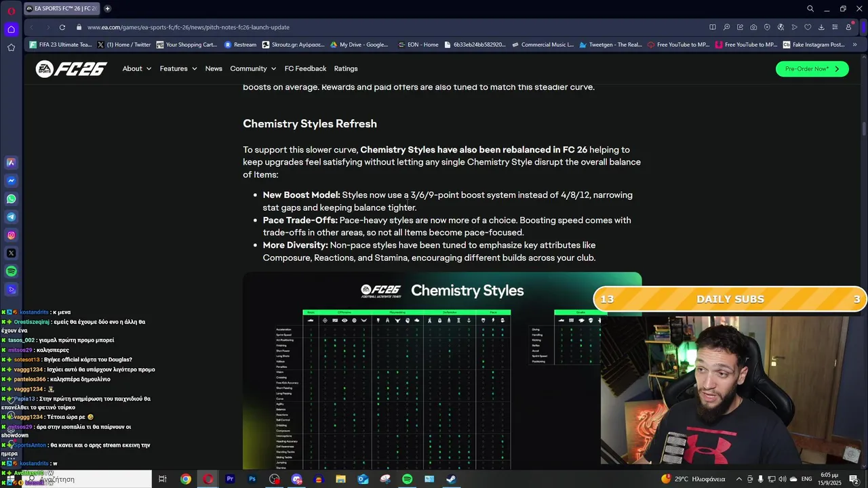This screenshot has width=868, height=488.
Task: Click the EA Sports FC 26 logo
Action: pyautogui.click(x=71, y=68)
